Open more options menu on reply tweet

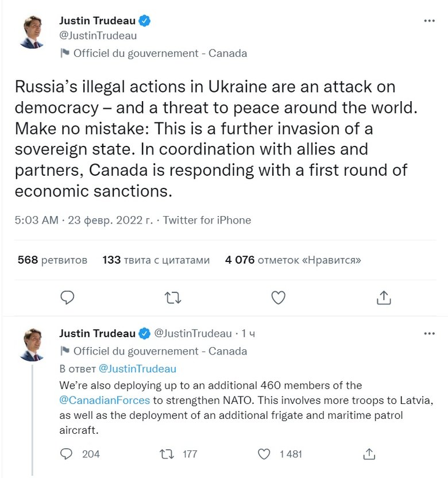[429, 333]
